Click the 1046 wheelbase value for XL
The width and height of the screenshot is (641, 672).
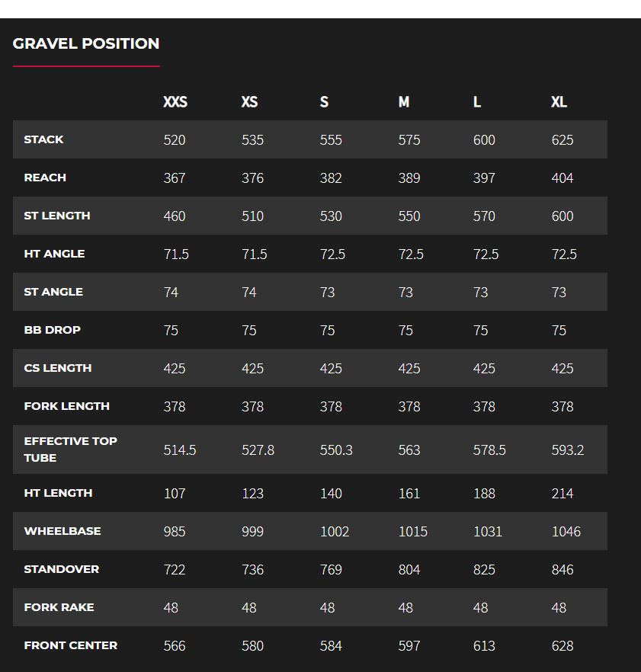[566, 532]
